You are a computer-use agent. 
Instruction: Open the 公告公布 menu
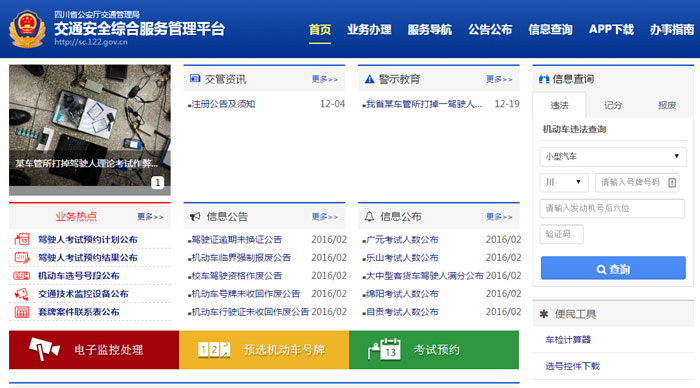tap(490, 29)
